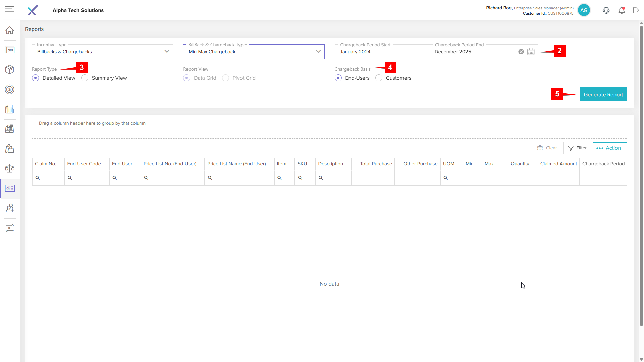Open BillBack & Chargeback Type dropdown

(x=318, y=52)
